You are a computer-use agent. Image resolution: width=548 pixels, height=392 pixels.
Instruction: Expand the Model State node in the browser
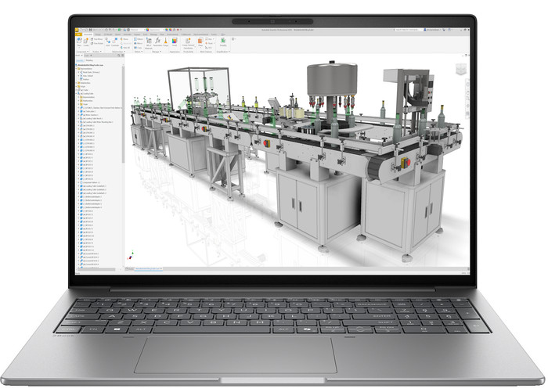click(x=79, y=72)
